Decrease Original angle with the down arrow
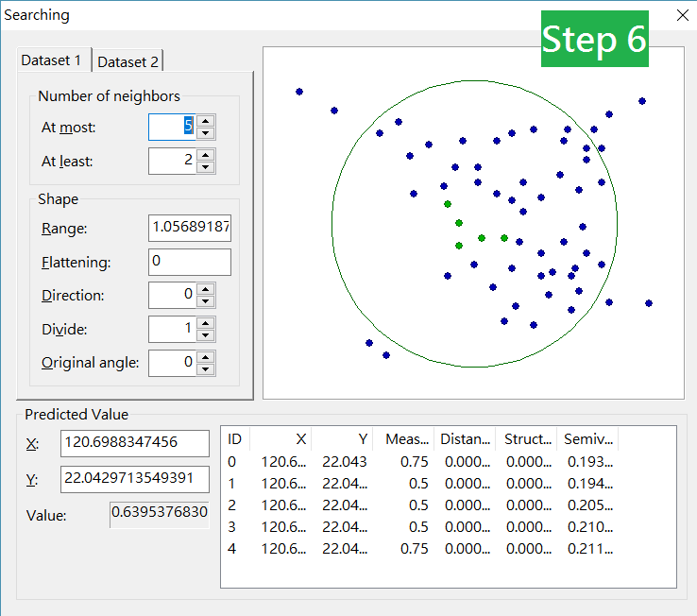Image resolution: width=697 pixels, height=616 pixels. [205, 368]
